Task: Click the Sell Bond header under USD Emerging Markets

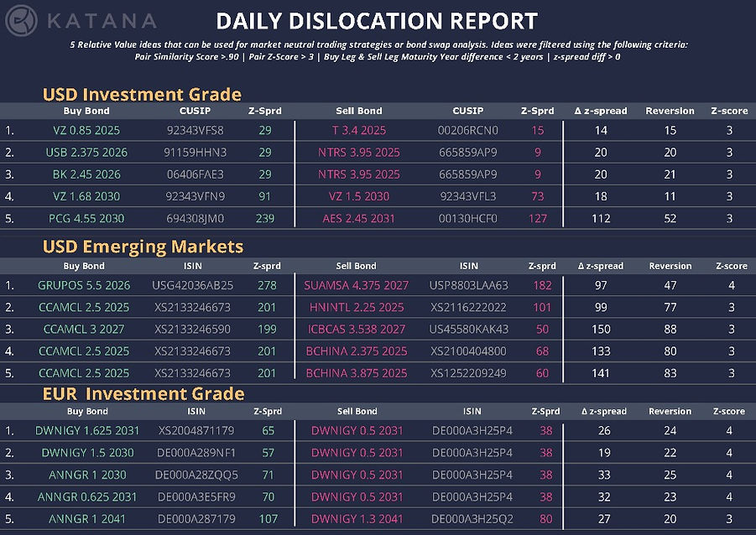Action: coord(357,266)
